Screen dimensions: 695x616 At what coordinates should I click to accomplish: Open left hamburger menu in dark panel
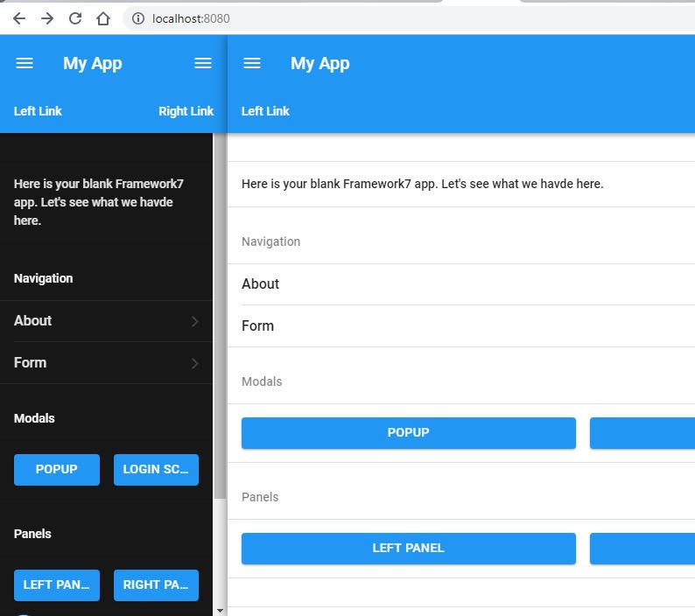[x=25, y=63]
